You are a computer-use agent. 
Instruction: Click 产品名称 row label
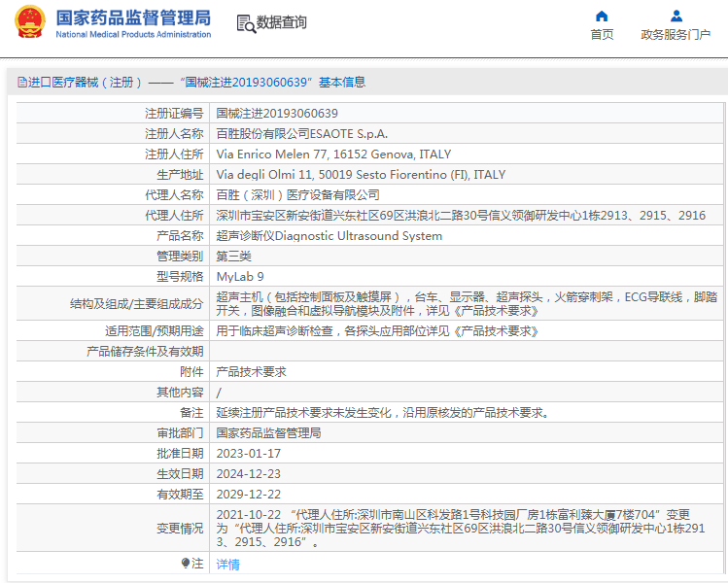(x=180, y=236)
